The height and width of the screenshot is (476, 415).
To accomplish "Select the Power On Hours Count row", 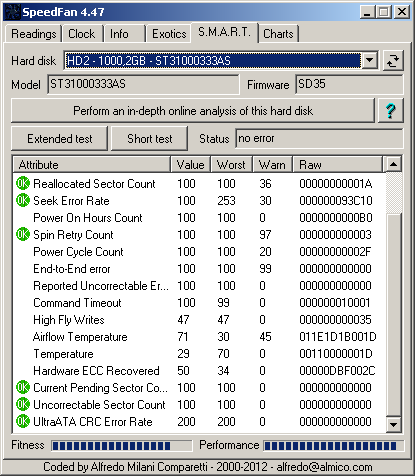I will (199, 218).
